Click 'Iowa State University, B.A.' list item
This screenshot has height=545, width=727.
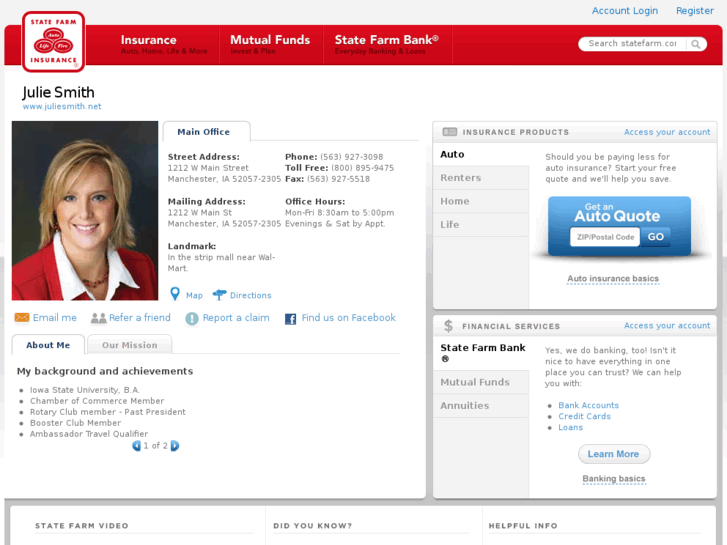click(85, 390)
